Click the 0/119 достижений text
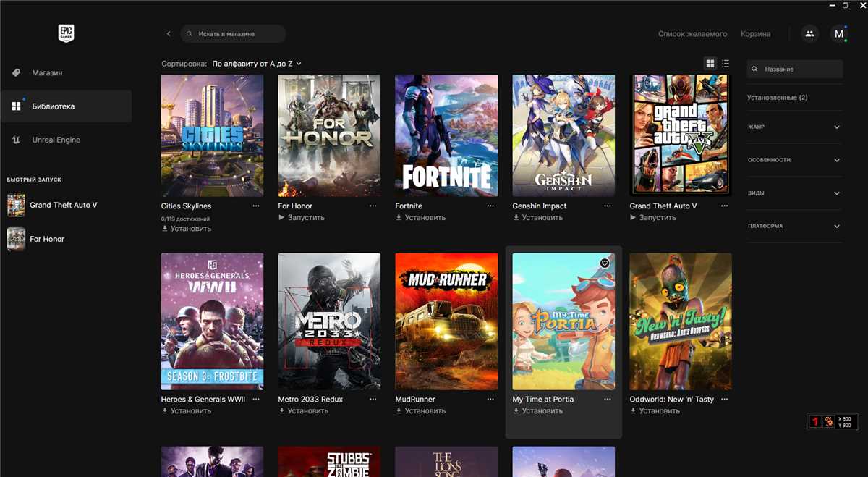Screen dimensions: 868x477 [x=186, y=219]
